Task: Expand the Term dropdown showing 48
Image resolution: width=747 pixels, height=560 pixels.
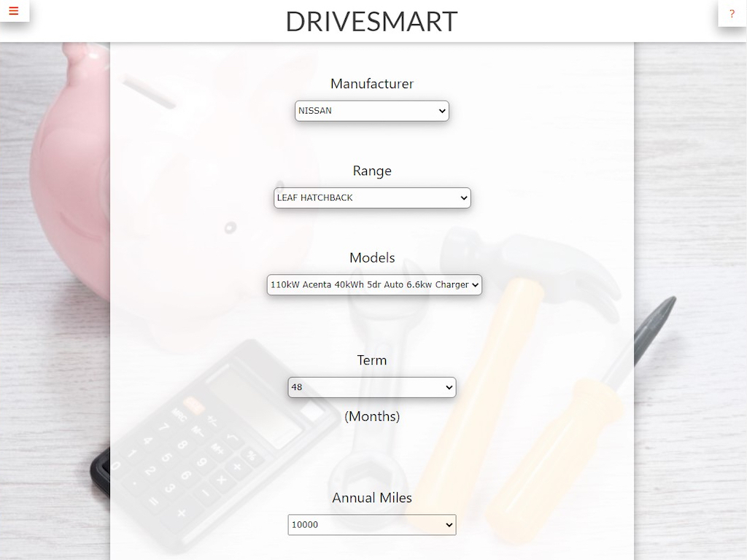Action: pos(371,387)
